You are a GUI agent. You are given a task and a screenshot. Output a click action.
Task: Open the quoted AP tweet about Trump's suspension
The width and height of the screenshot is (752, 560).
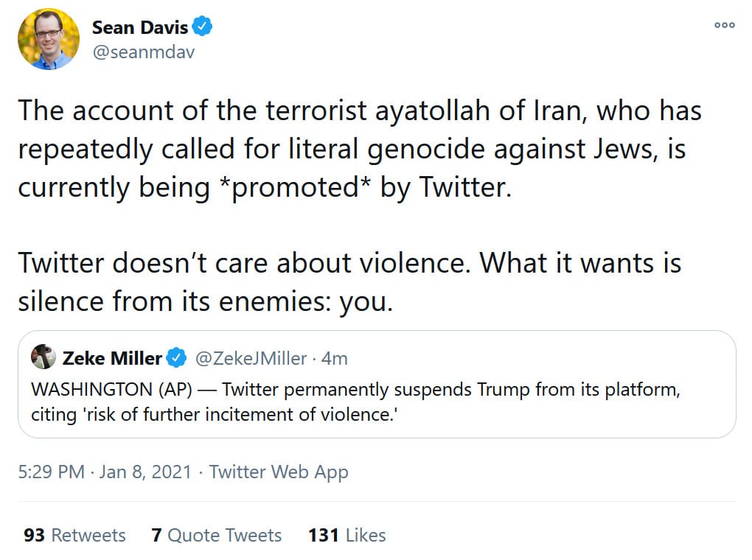(x=376, y=403)
